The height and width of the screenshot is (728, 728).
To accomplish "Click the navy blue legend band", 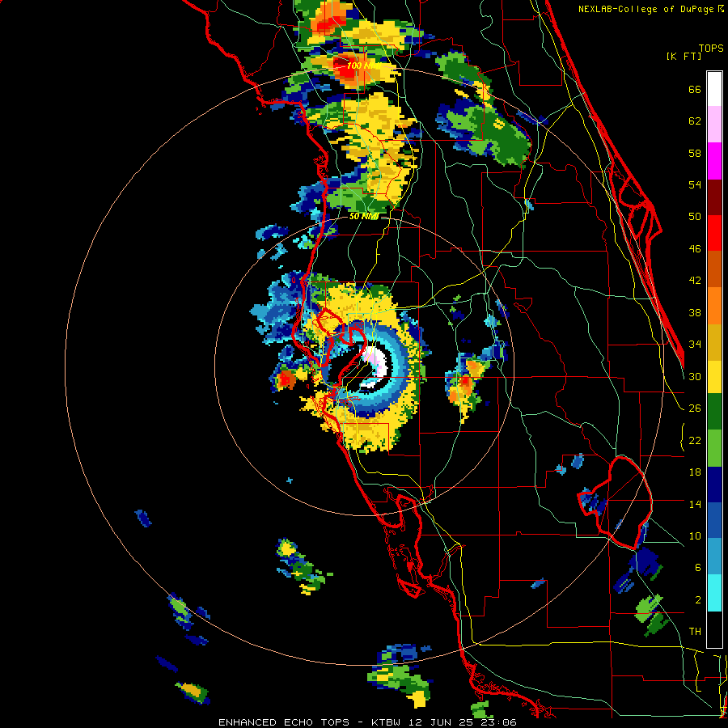I will click(714, 485).
